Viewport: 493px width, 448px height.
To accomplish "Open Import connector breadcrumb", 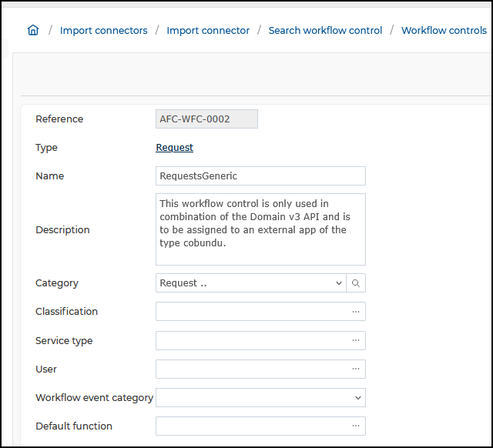I will (208, 31).
